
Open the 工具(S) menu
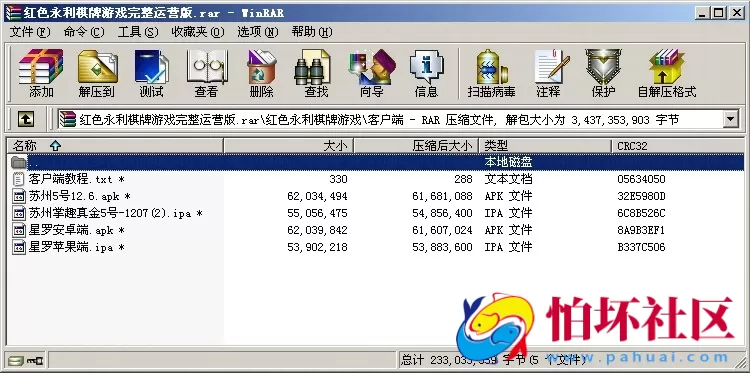click(x=138, y=32)
